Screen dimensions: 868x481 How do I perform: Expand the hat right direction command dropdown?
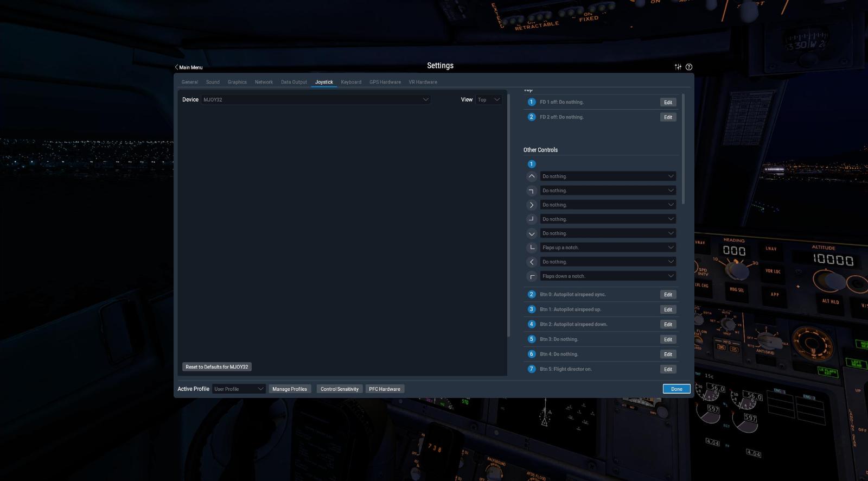click(608, 205)
